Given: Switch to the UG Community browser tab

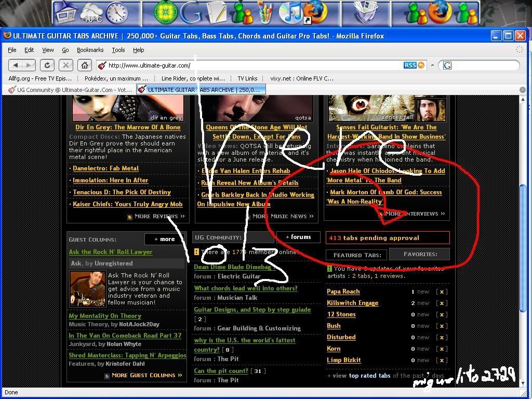Looking at the screenshot, I should (x=71, y=89).
